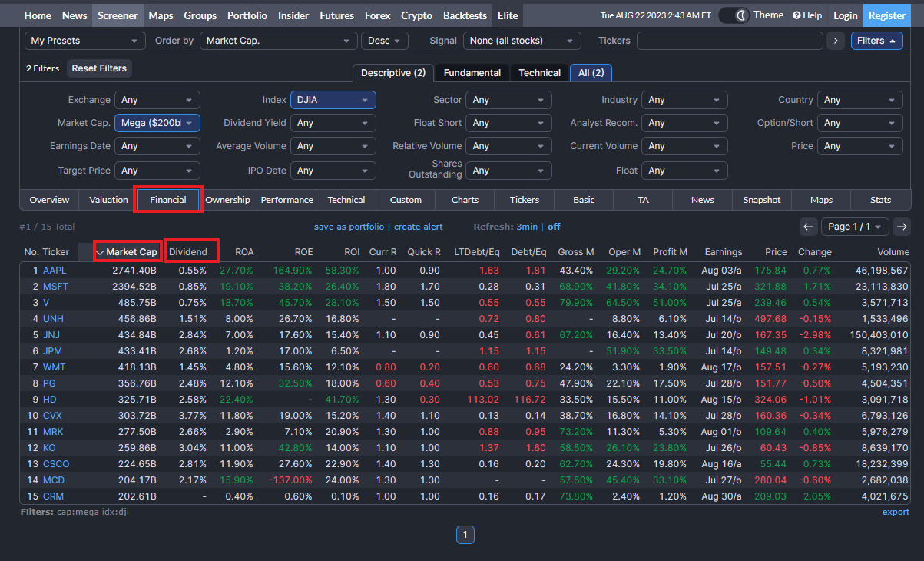Open the Insider menu item
Screen dimensions: 924x561
293,15
